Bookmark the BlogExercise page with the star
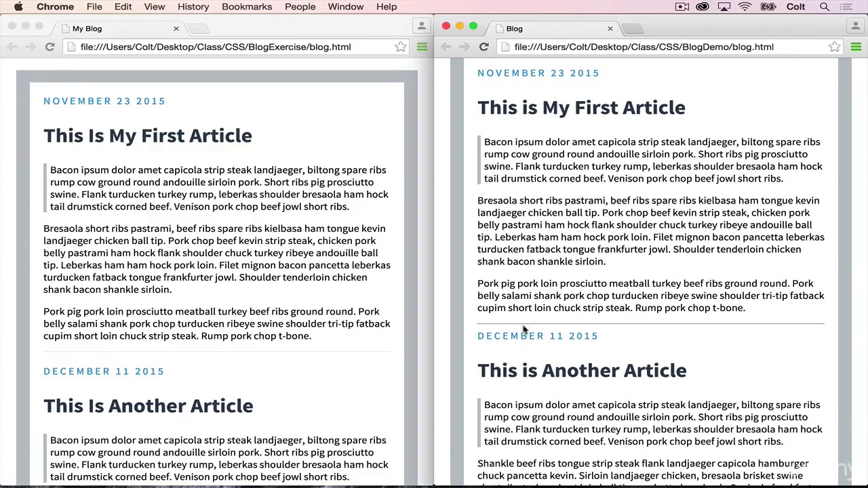This screenshot has height=488, width=868. pyautogui.click(x=401, y=47)
